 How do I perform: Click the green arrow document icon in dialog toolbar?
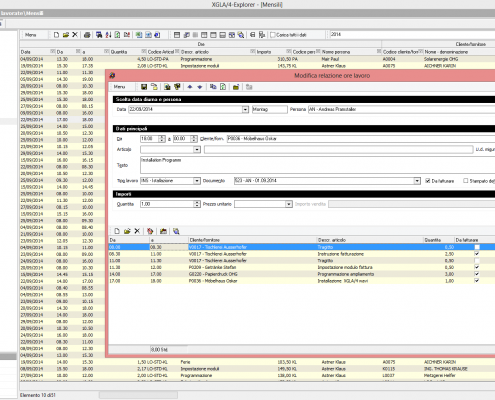(223, 87)
